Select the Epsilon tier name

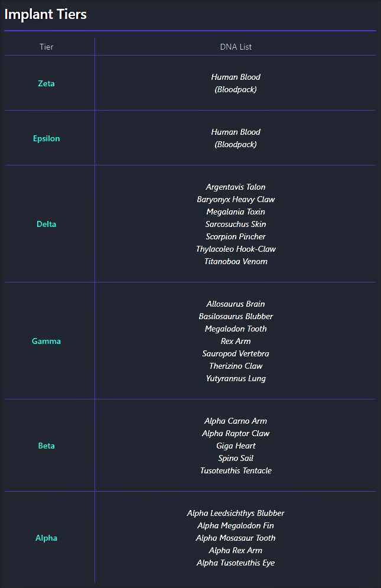46,138
